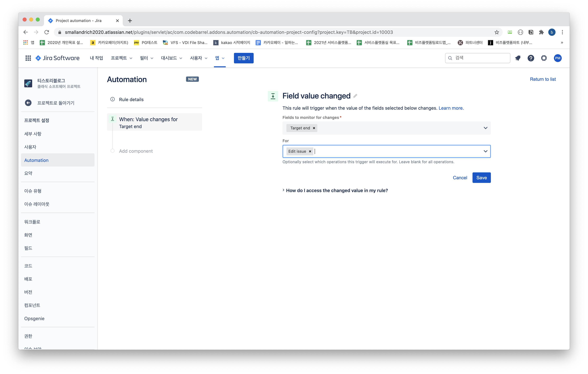
Task: Select Rule details in the rule panel
Action: pos(131,99)
